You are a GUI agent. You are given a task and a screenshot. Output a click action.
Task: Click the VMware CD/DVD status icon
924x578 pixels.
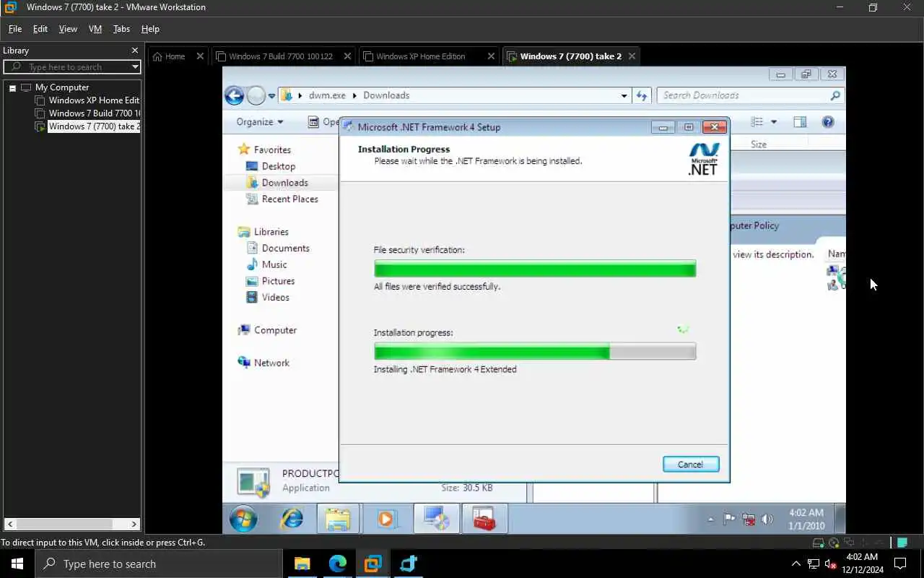pos(834,543)
